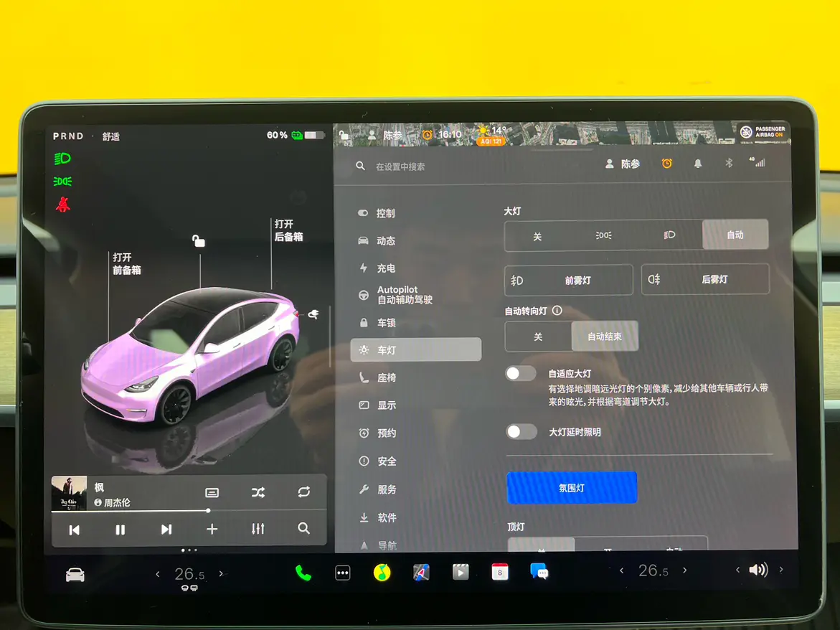
Task: Tap the unlock padlock icon above car
Action: click(199, 241)
